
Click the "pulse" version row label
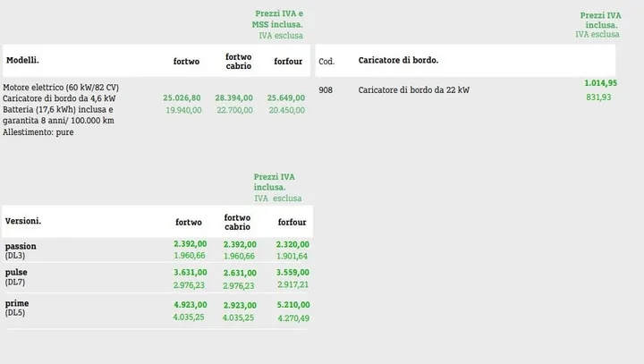(16, 272)
